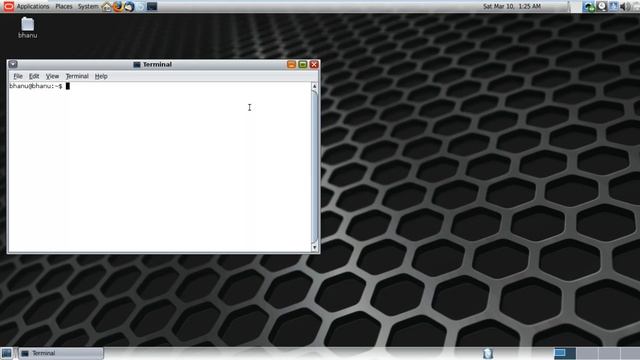Open the File menu in Terminal
The image size is (640, 360).
coord(18,76)
